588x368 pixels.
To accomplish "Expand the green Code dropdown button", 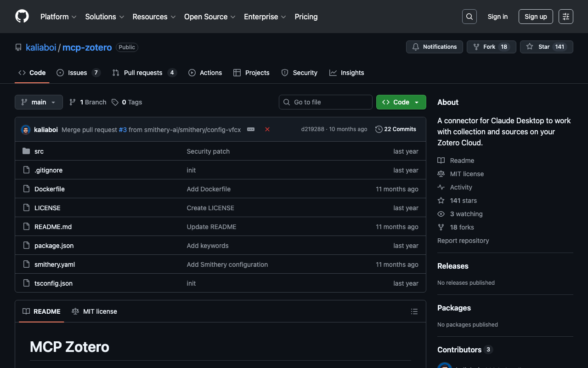I will point(401,102).
